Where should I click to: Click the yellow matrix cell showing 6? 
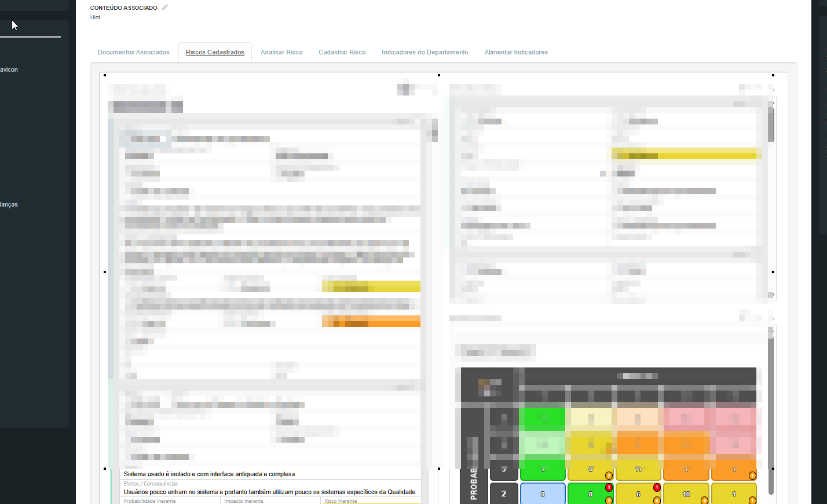pos(638,494)
